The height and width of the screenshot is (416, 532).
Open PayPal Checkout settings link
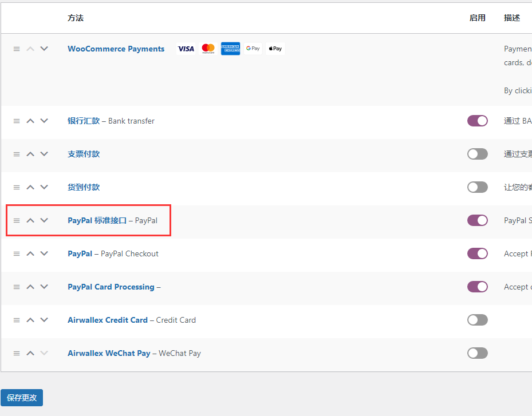tap(80, 254)
